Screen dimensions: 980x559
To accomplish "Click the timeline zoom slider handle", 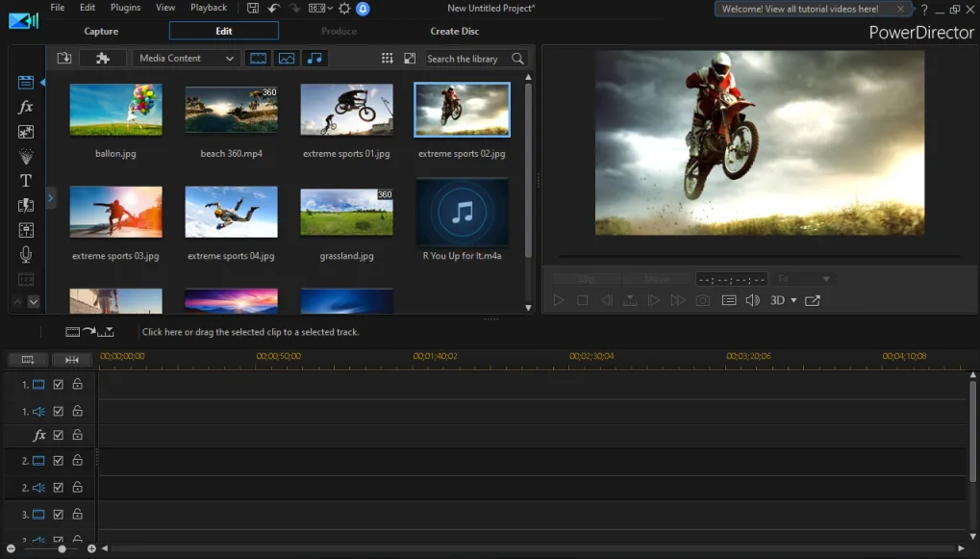I will [x=63, y=548].
